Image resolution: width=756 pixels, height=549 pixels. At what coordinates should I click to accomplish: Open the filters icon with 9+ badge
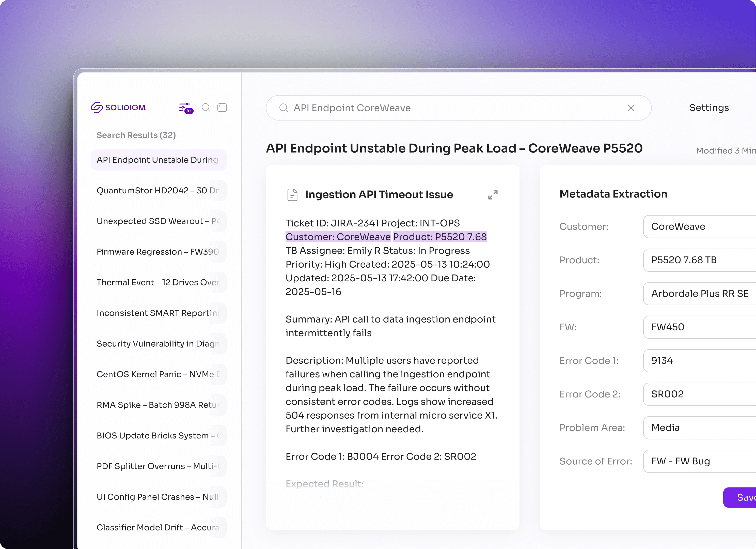(x=185, y=108)
